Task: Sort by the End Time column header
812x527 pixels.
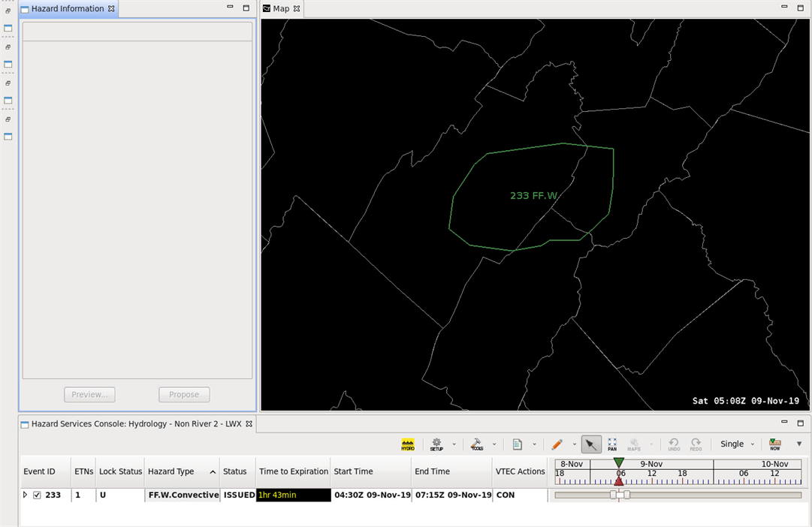Action: pyautogui.click(x=451, y=471)
